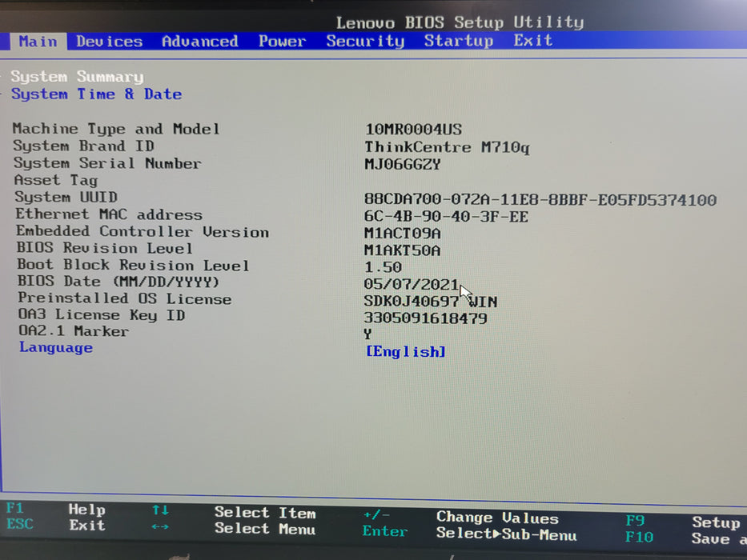Image resolution: width=747 pixels, height=560 pixels.
Task: Click Embedded Controller Version label
Action: (x=143, y=231)
